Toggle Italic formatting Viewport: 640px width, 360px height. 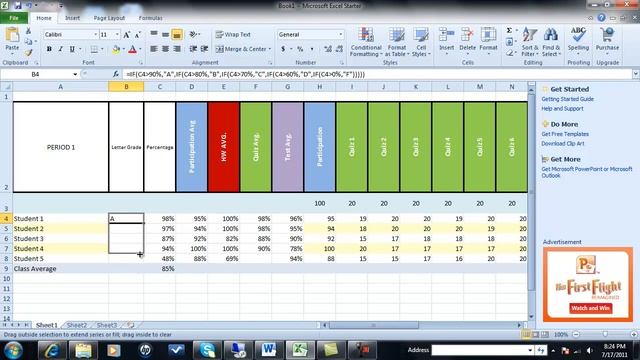pyautogui.click(x=60, y=49)
